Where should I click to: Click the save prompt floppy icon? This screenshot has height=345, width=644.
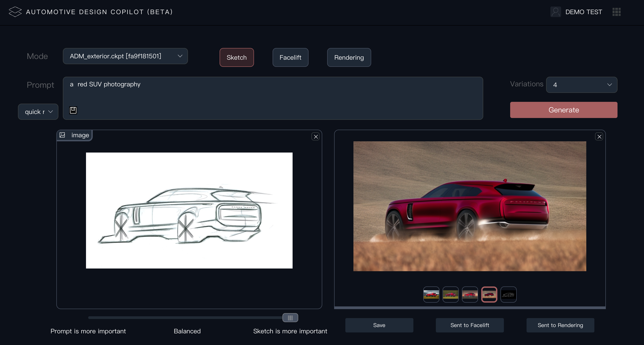[73, 110]
